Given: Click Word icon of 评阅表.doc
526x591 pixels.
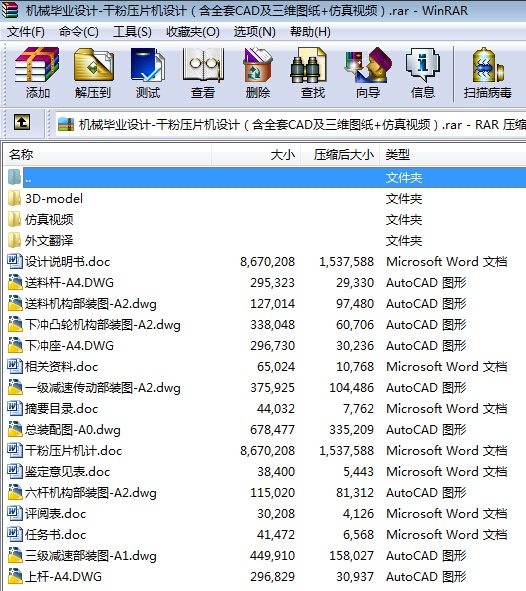Looking at the screenshot, I should pos(14,513).
